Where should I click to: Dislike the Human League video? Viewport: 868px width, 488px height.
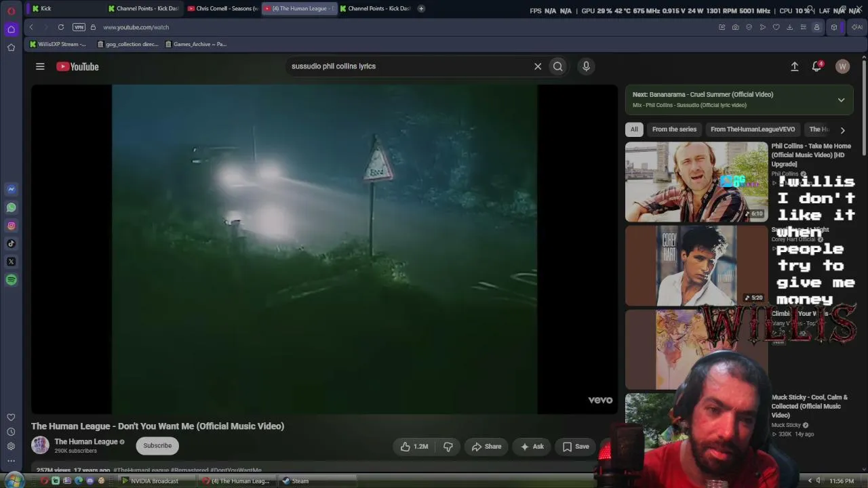point(448,447)
